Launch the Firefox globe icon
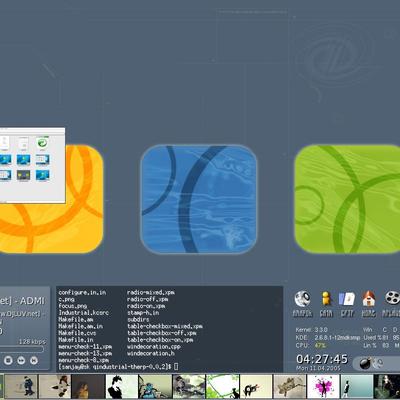The height and width of the screenshot is (400, 400). [x=302, y=299]
